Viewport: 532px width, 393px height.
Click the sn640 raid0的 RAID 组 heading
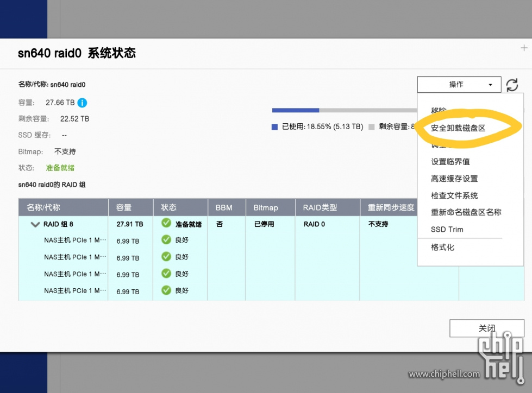[52, 185]
